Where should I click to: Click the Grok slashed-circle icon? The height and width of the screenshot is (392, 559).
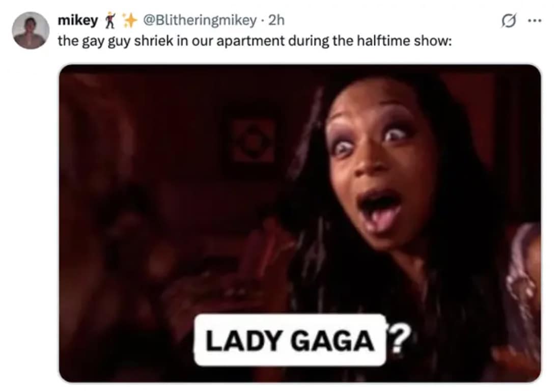point(509,21)
